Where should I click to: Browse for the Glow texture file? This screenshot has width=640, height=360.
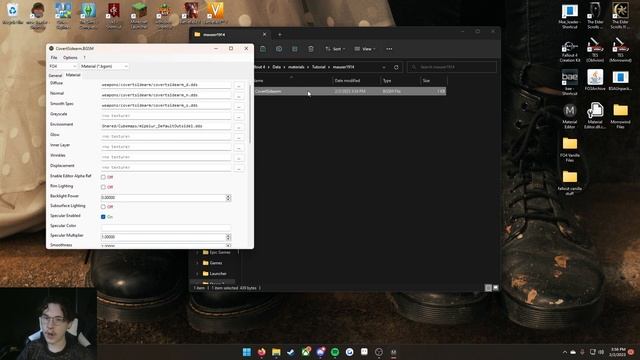click(239, 137)
